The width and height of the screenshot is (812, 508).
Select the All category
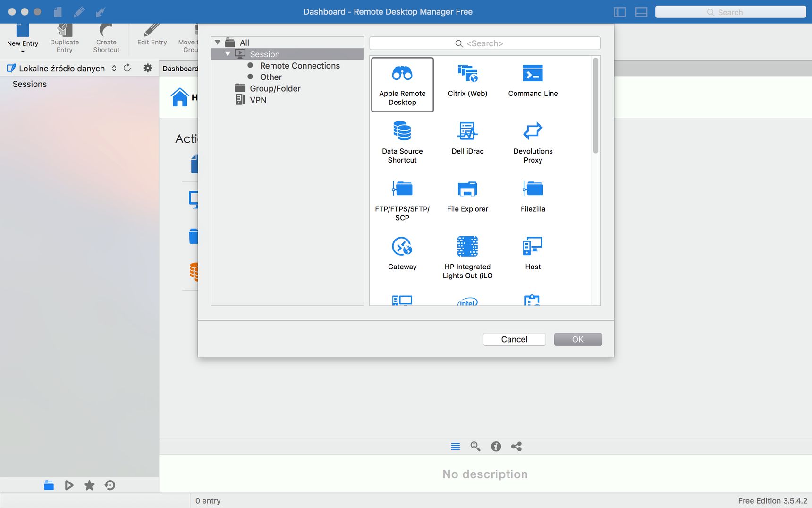click(x=244, y=43)
